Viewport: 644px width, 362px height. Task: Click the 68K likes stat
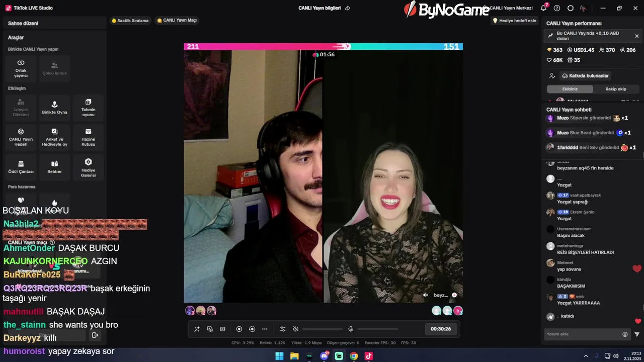pyautogui.click(x=555, y=60)
